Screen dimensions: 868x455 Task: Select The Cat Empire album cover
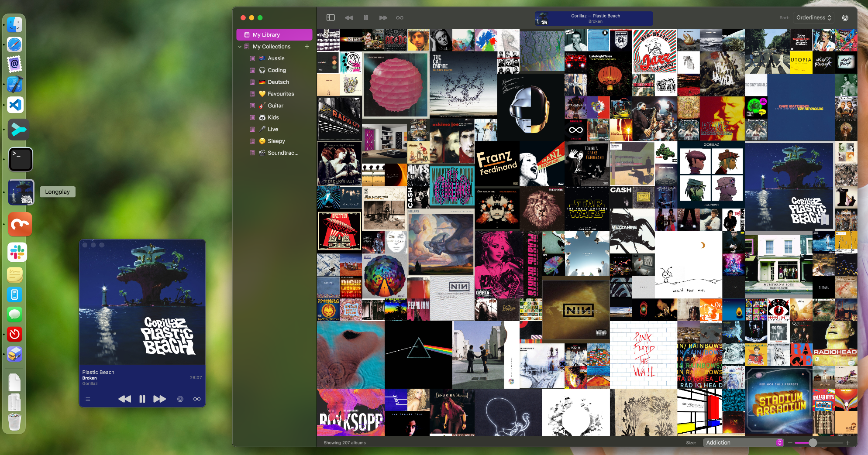[x=463, y=85]
